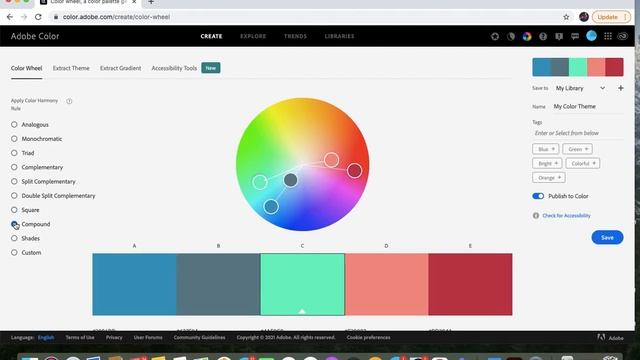Click the browser forward arrow
Image resolution: width=640 pixels, height=360 pixels.
pyautogui.click(x=24, y=17)
